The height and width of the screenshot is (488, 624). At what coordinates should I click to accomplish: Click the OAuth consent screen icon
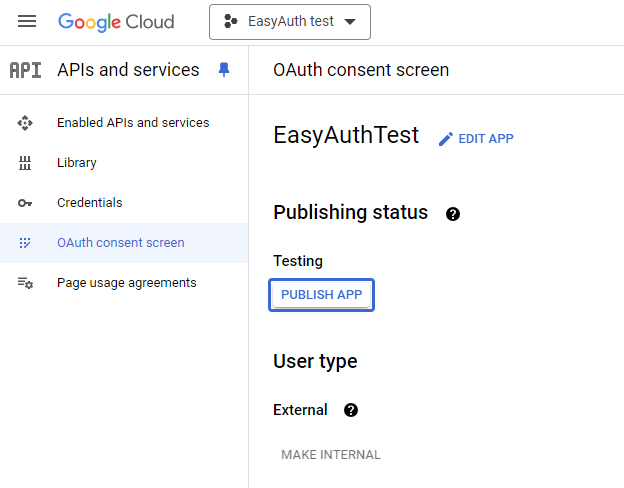pos(26,243)
